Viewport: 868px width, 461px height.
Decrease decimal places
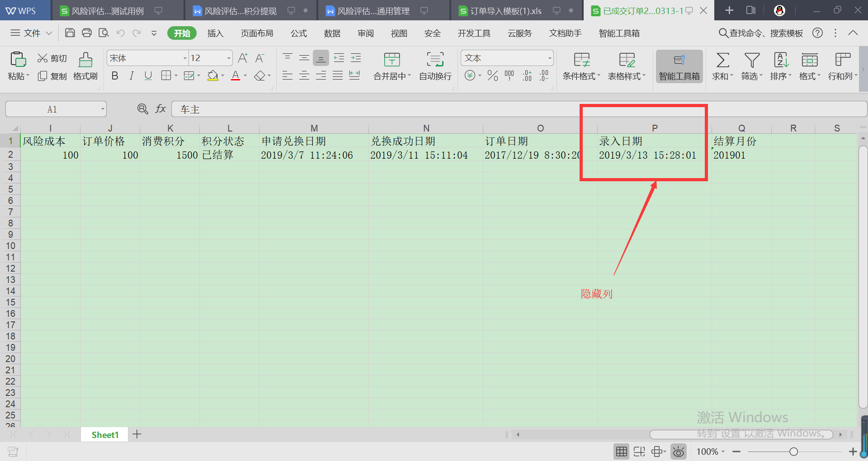pyautogui.click(x=544, y=75)
